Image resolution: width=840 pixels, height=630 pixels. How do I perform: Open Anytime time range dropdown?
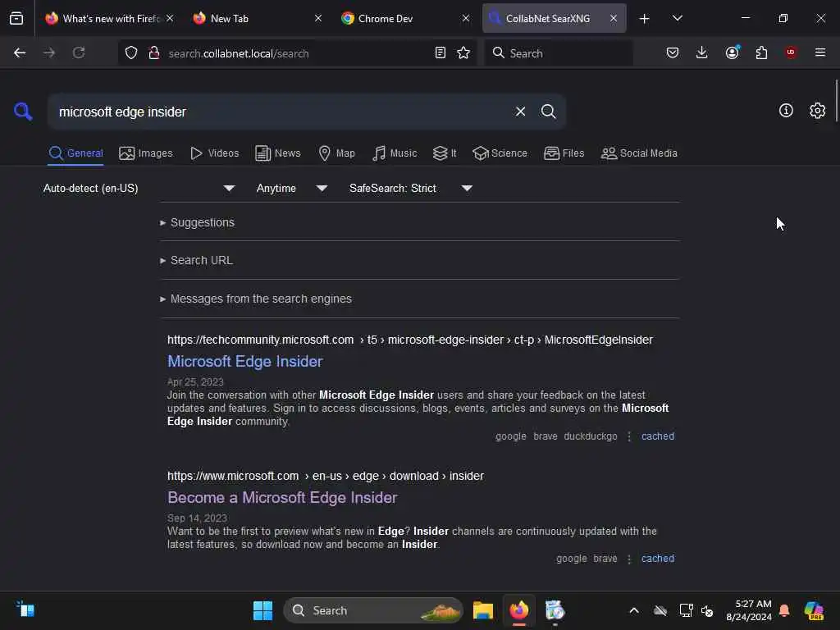(292, 188)
